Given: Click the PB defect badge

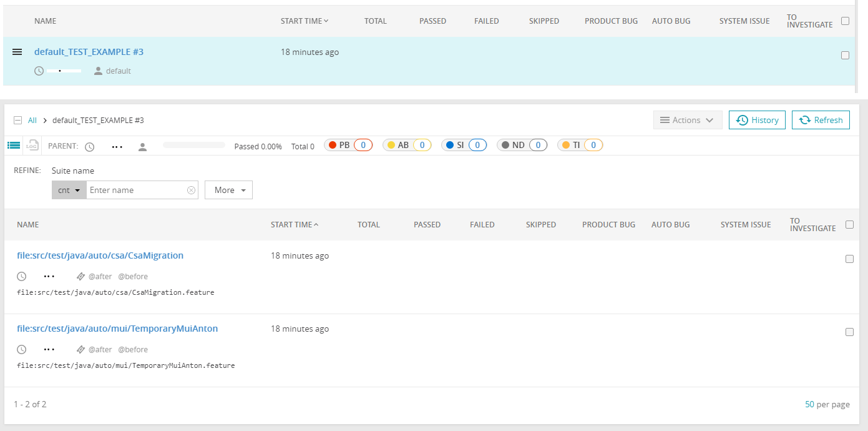Looking at the screenshot, I should (x=349, y=145).
